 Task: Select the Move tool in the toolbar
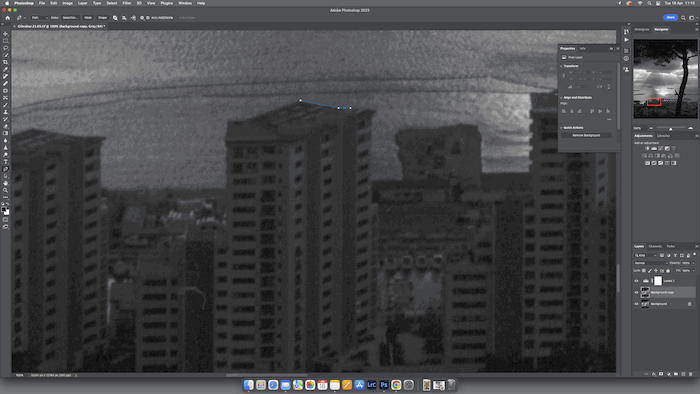click(x=5, y=34)
